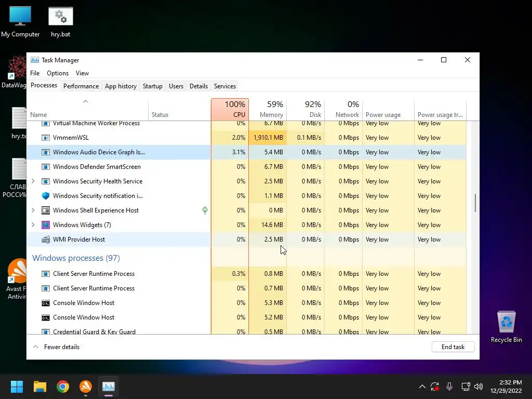Switch to the Startup tab

153,86
